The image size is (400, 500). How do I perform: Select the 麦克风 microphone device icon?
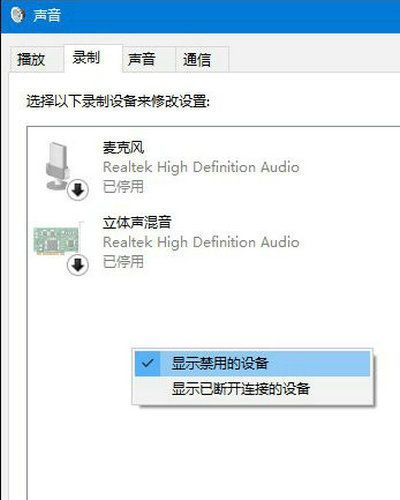click(x=57, y=166)
